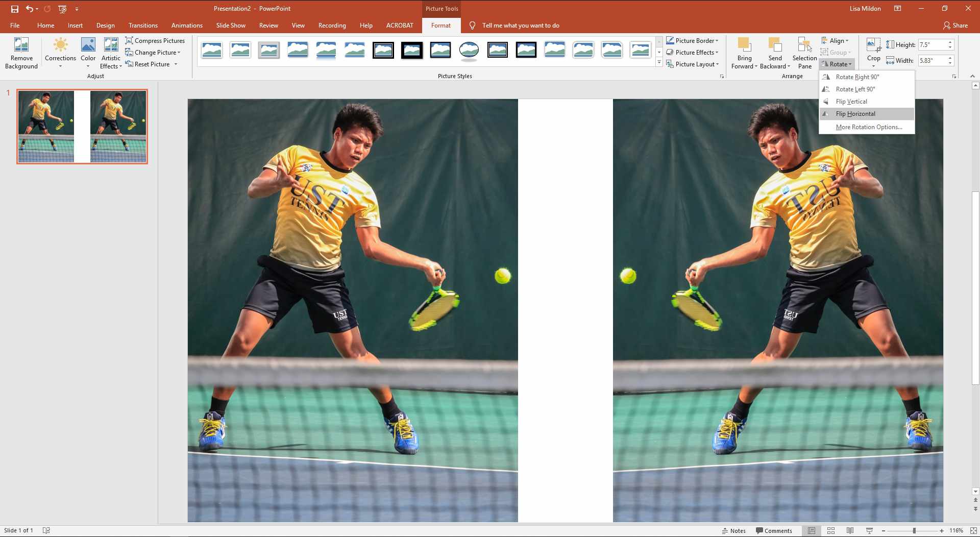Open Picture Effects dropdown
Image resolution: width=980 pixels, height=537 pixels.
pyautogui.click(x=692, y=52)
